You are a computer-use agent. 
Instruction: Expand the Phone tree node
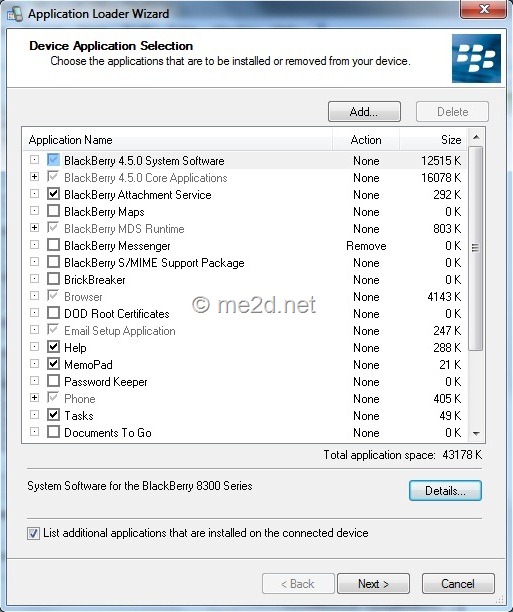tap(34, 398)
